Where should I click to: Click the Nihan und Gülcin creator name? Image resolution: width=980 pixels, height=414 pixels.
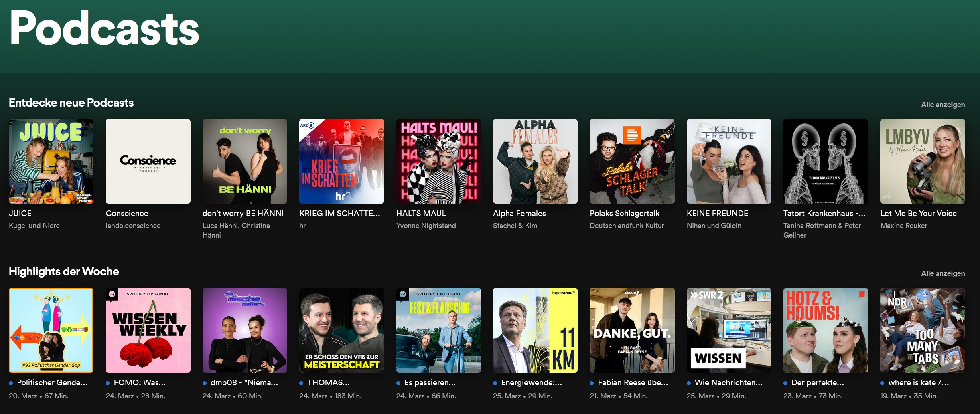click(x=714, y=226)
